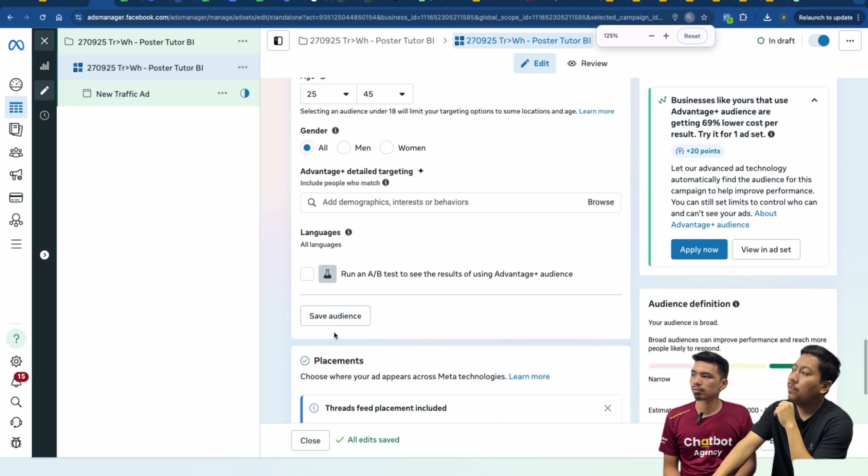The image size is (868, 476).
Task: Open campaign breadcrumb 270925 Tr>Wh folder
Action: tap(367, 41)
